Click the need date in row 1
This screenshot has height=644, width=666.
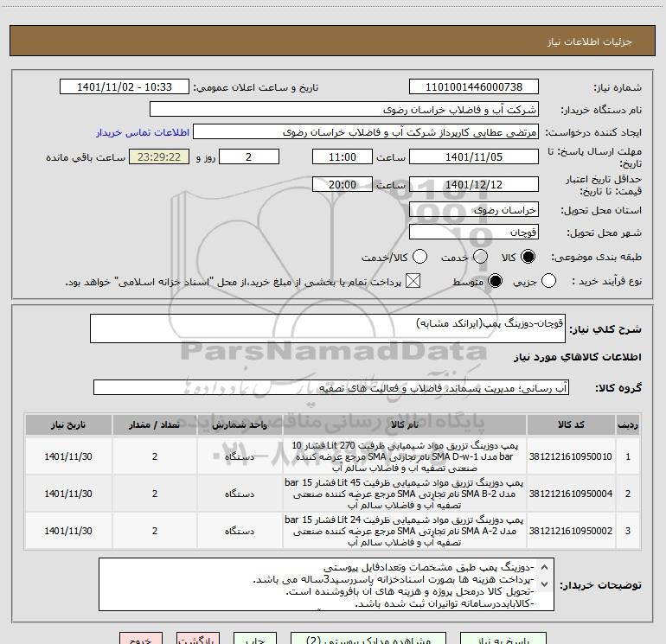[68, 456]
